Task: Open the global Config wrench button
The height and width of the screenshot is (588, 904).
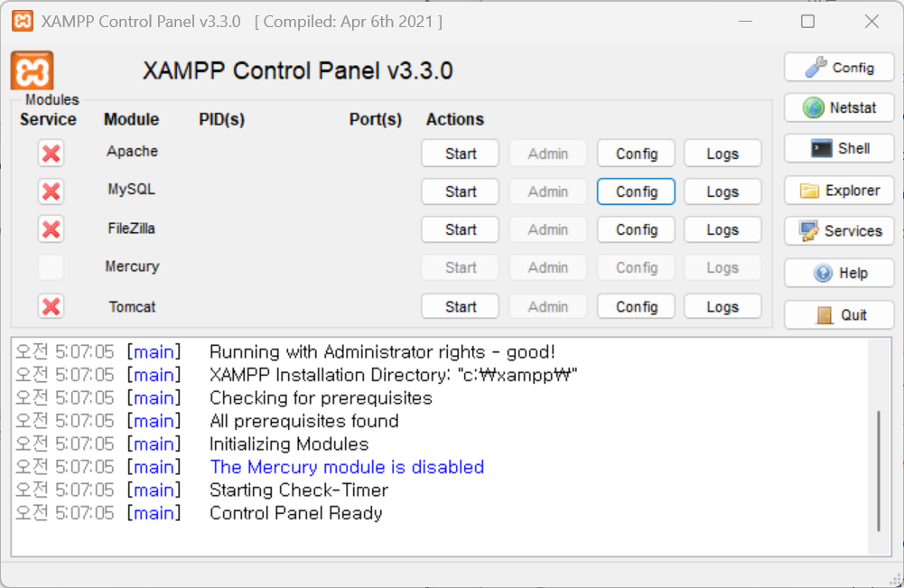Action: point(839,68)
